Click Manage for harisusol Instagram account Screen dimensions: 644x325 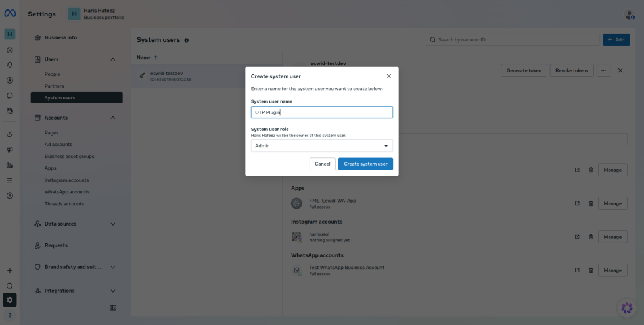coord(612,237)
